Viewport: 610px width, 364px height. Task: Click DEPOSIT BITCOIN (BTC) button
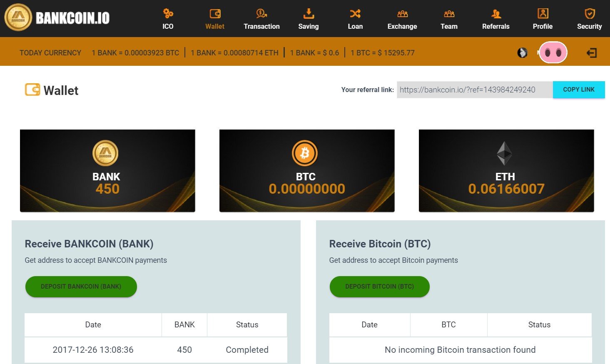(x=380, y=287)
